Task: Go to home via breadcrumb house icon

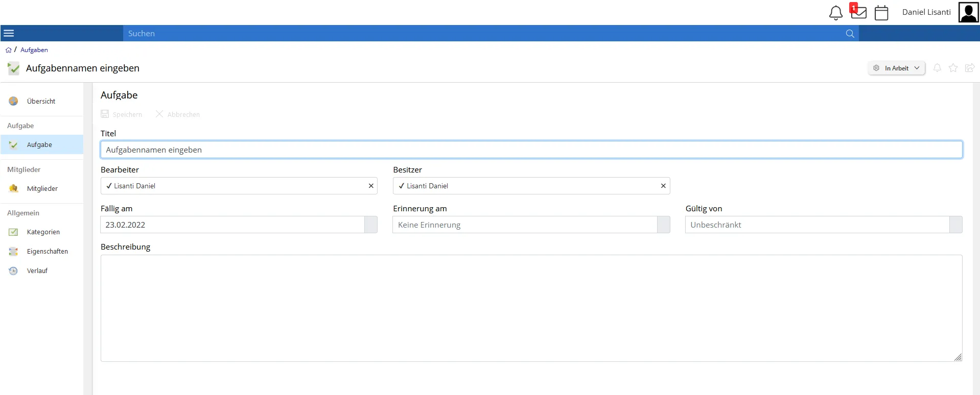Action: click(x=8, y=50)
